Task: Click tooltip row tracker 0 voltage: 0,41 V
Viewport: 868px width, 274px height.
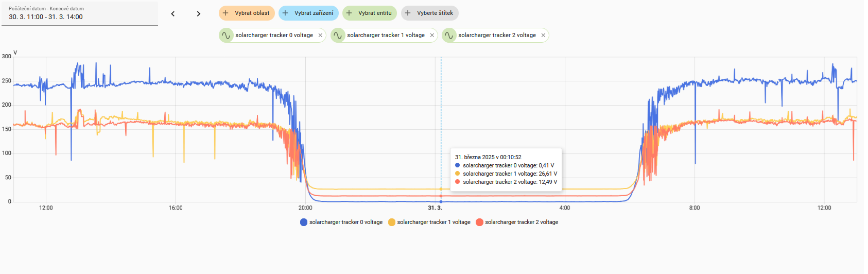Action: tap(505, 166)
